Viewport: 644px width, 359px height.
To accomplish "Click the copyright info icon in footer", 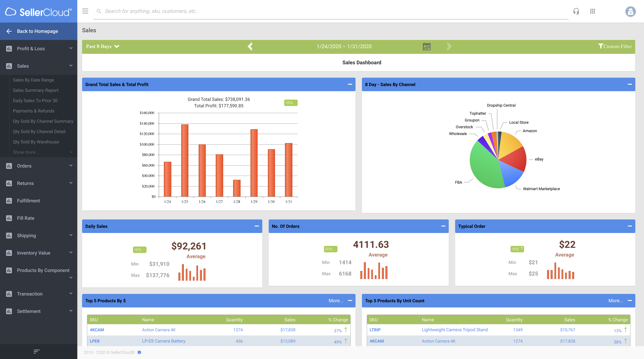I will pos(139,352).
